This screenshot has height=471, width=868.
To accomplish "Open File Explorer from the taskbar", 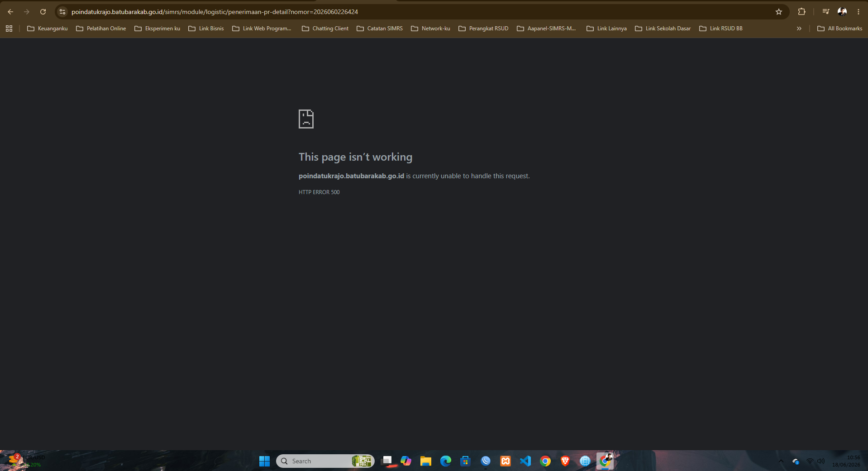I will (426, 461).
